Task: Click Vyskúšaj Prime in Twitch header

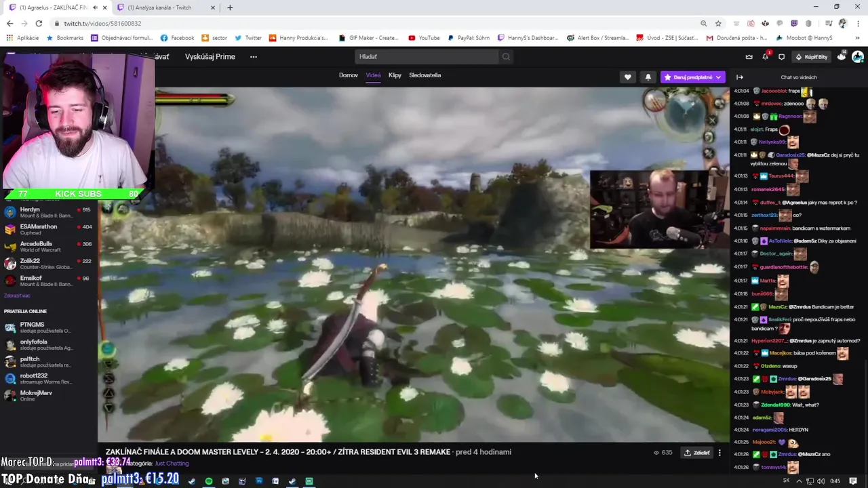Action: pyautogui.click(x=210, y=56)
